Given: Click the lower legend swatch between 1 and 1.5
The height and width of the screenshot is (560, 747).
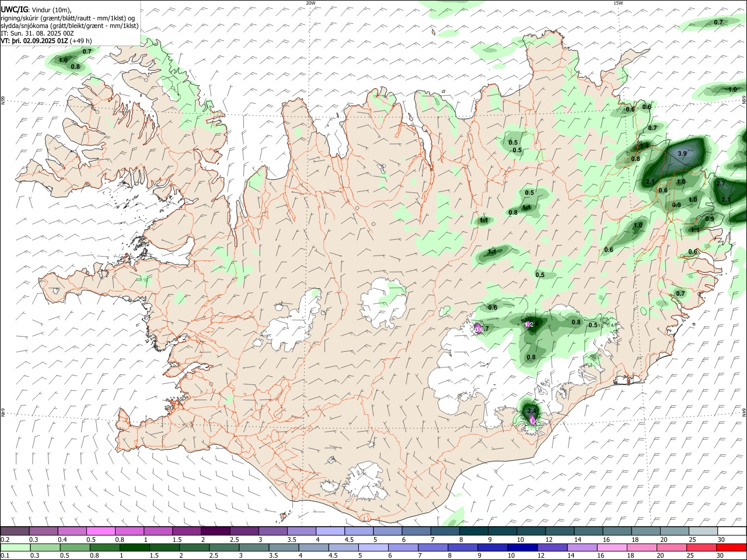Looking at the screenshot, I should [x=134, y=547].
